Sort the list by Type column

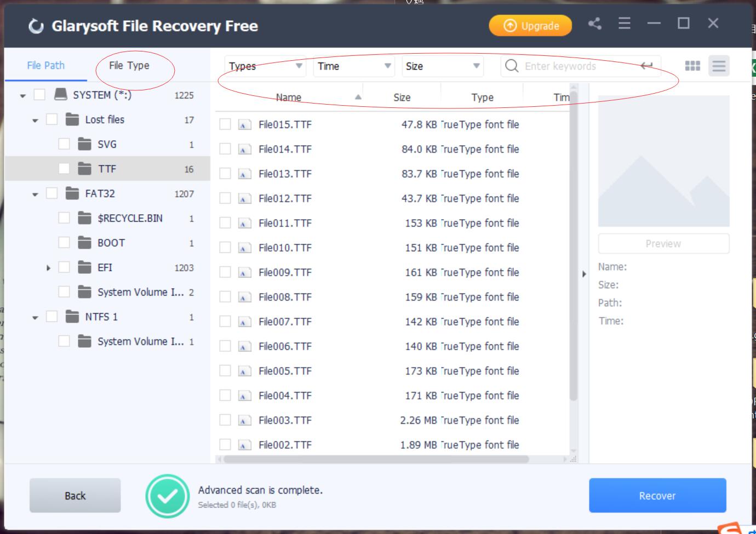click(482, 97)
